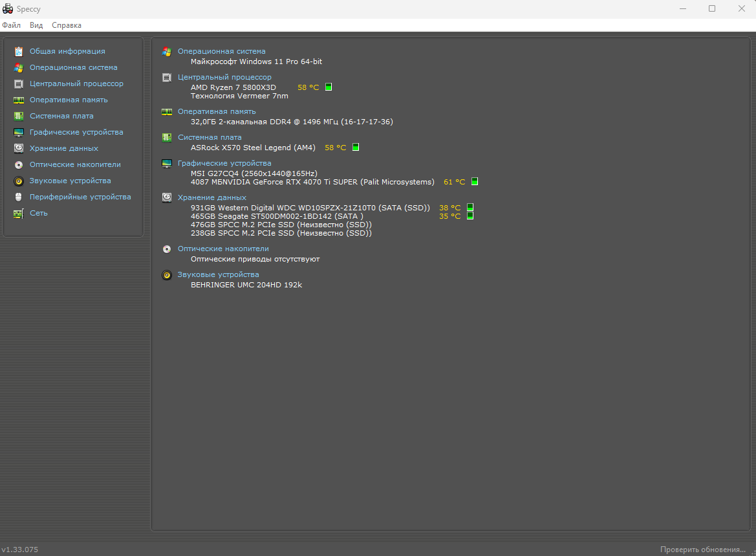Image resolution: width=756 pixels, height=556 pixels.
Task: Open Оперативная память heading link in summary
Action: click(x=217, y=111)
